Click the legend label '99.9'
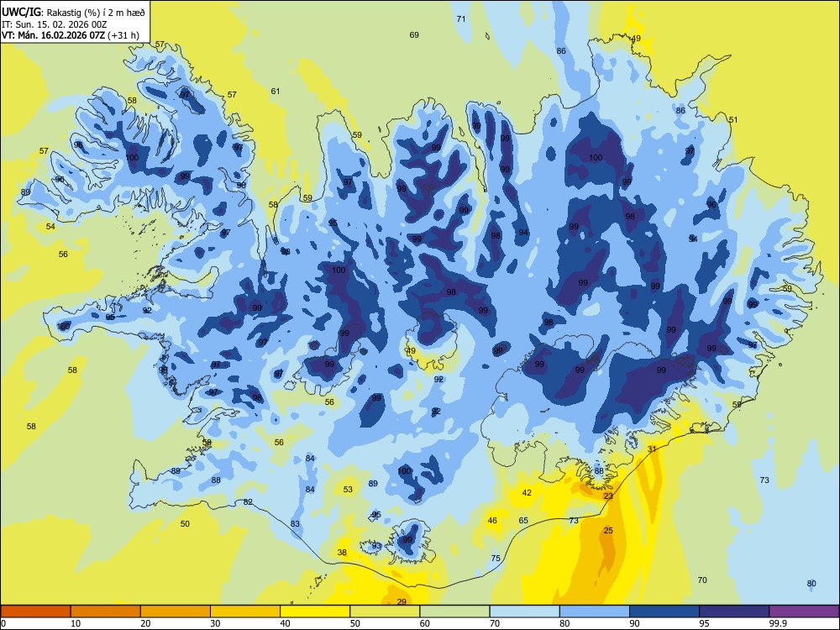Screen dimensions: 840x630 [778, 623]
